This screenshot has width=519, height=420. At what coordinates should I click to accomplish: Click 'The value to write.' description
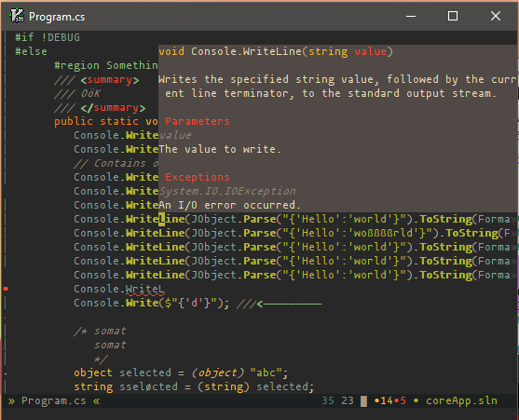(x=220, y=149)
